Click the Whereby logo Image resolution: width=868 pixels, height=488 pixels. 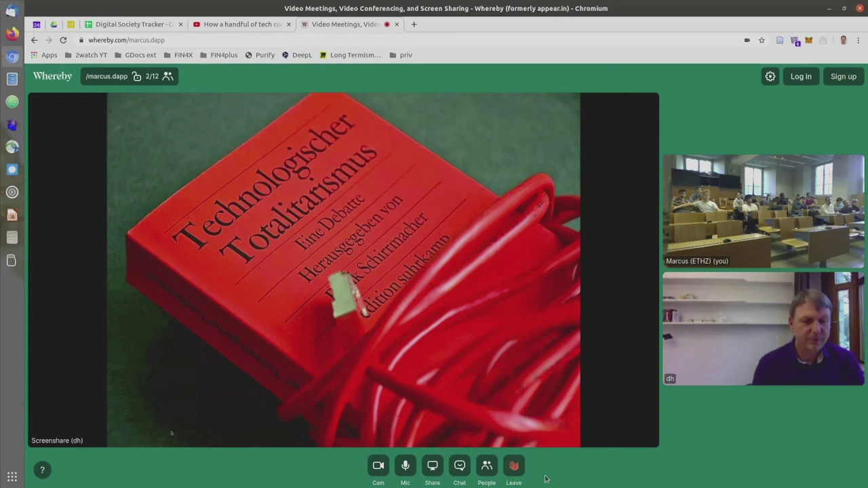[52, 76]
